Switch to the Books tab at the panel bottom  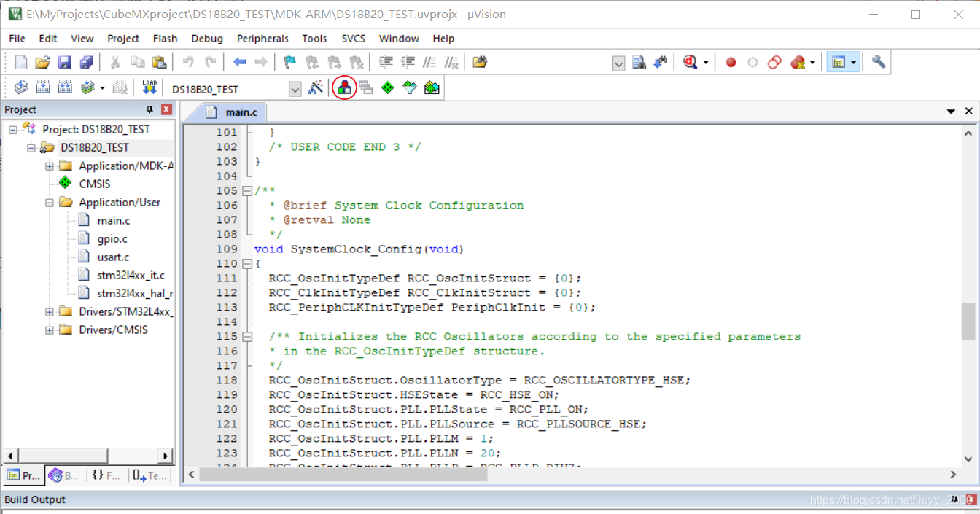(64, 475)
